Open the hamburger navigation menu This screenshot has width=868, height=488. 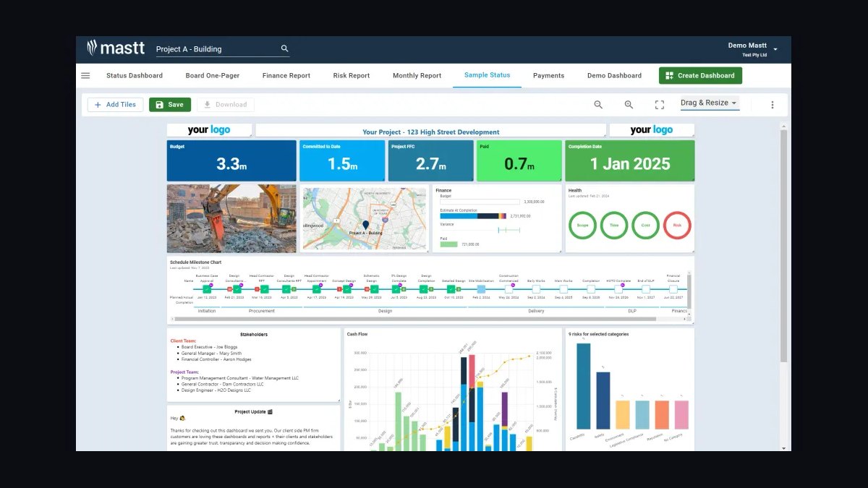[x=85, y=75]
